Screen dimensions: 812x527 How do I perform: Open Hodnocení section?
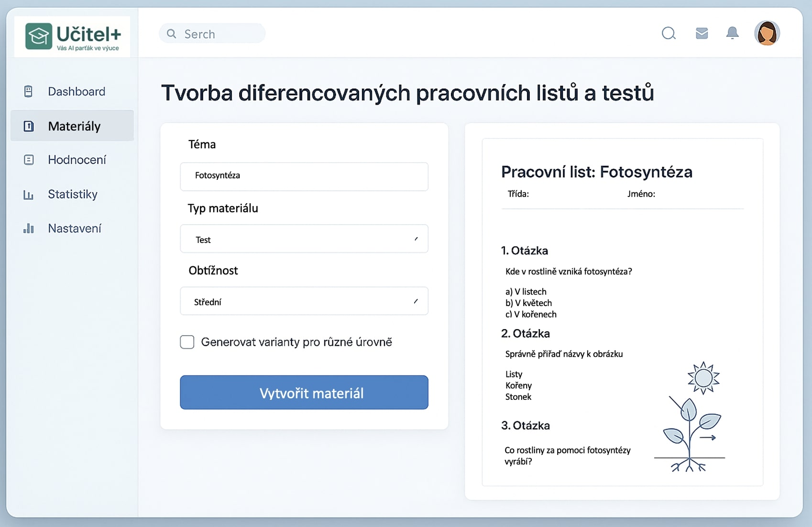pyautogui.click(x=77, y=160)
